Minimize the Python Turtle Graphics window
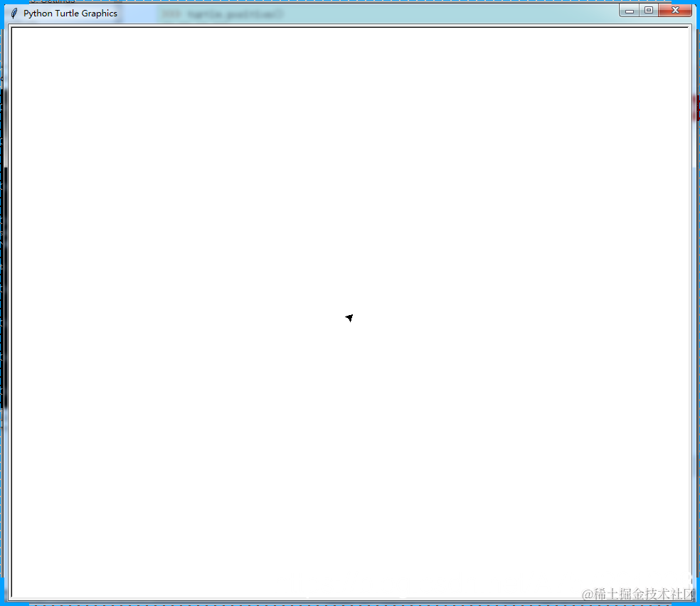This screenshot has width=700, height=606. pos(630,10)
